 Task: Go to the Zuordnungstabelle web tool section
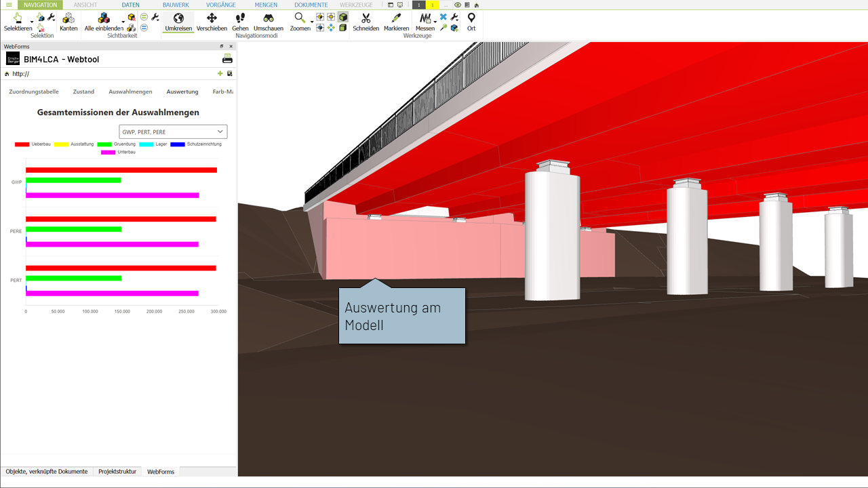coord(34,91)
